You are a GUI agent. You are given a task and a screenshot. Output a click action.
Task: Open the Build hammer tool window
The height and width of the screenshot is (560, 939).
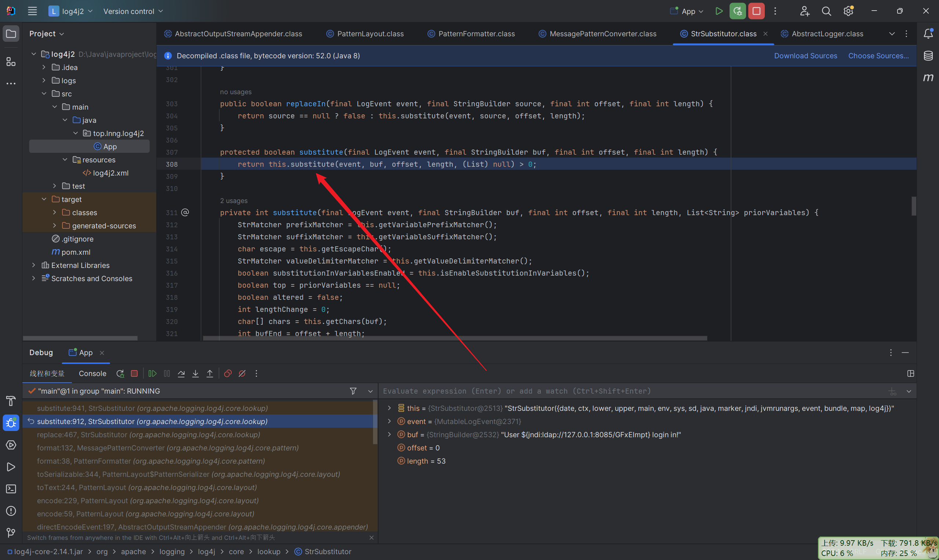[x=11, y=401]
